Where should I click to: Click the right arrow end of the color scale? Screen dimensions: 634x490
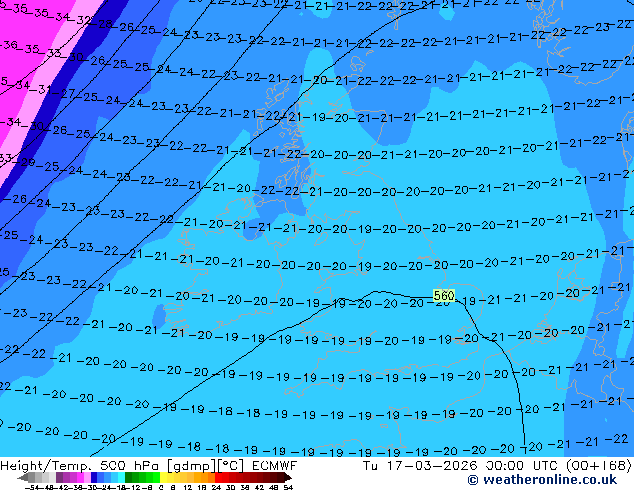[288, 477]
